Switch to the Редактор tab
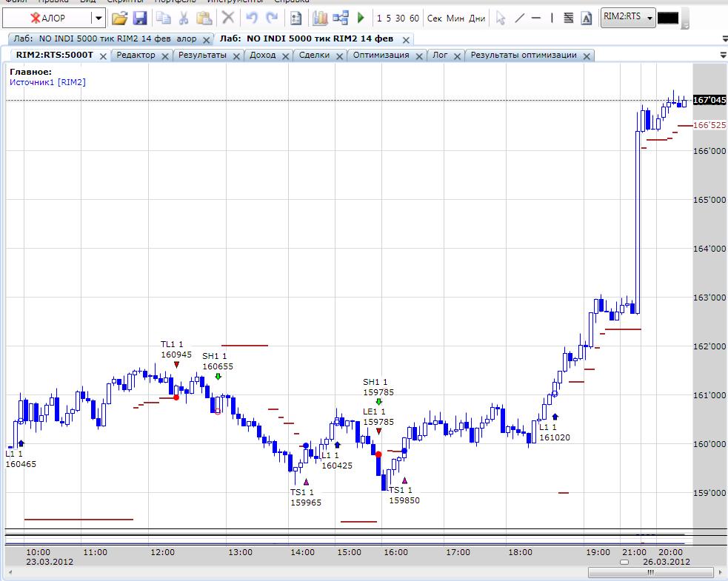This screenshot has width=728, height=581. click(136, 56)
